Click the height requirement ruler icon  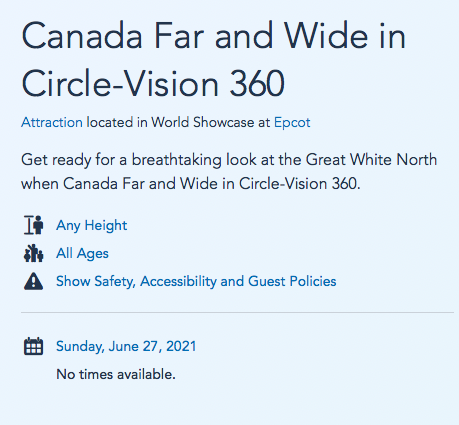[33, 225]
